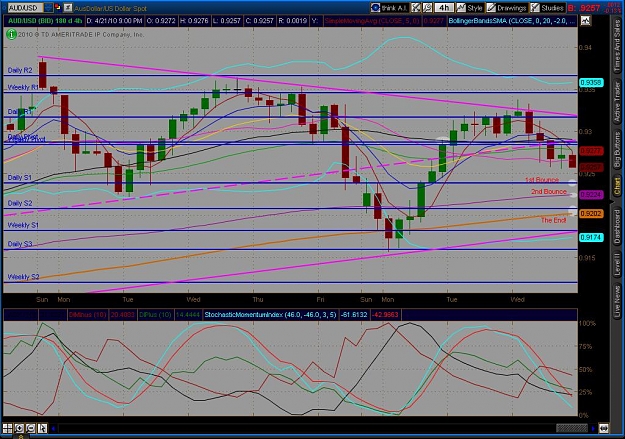Click the SimpleMovingAvg study label

coord(371,21)
